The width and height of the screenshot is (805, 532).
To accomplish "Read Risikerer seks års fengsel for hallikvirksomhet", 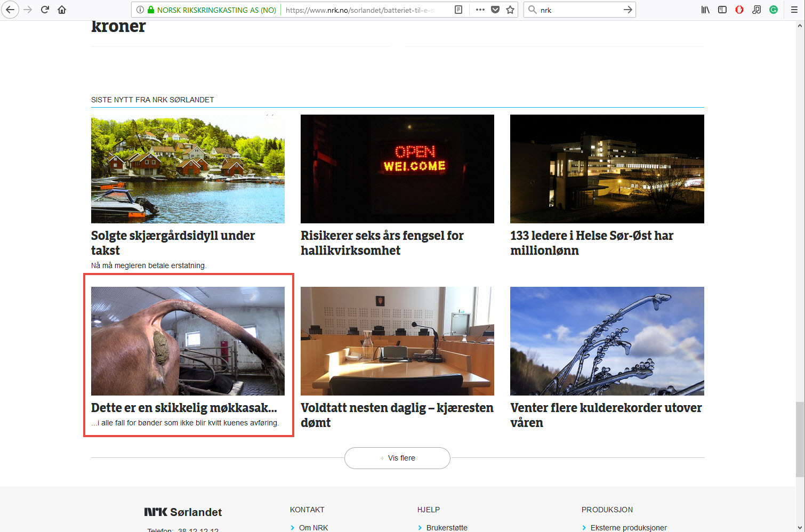I will pos(382,243).
